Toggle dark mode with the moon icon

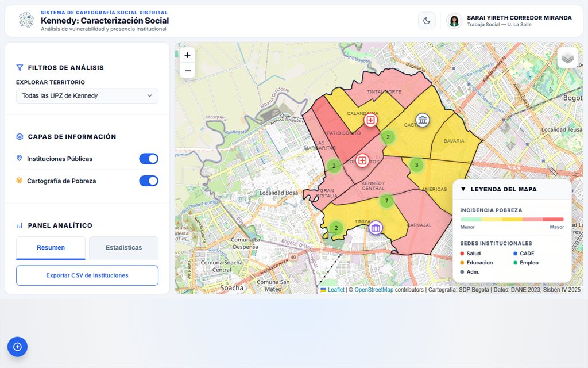pyautogui.click(x=427, y=21)
